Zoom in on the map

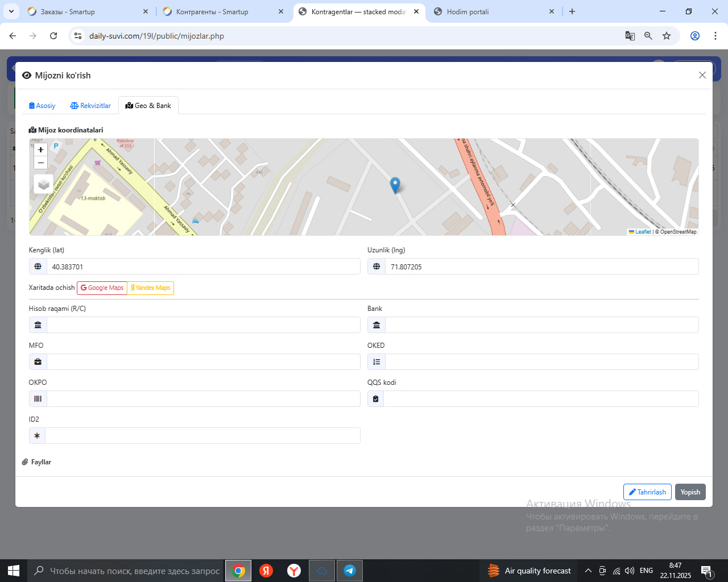[40, 149]
